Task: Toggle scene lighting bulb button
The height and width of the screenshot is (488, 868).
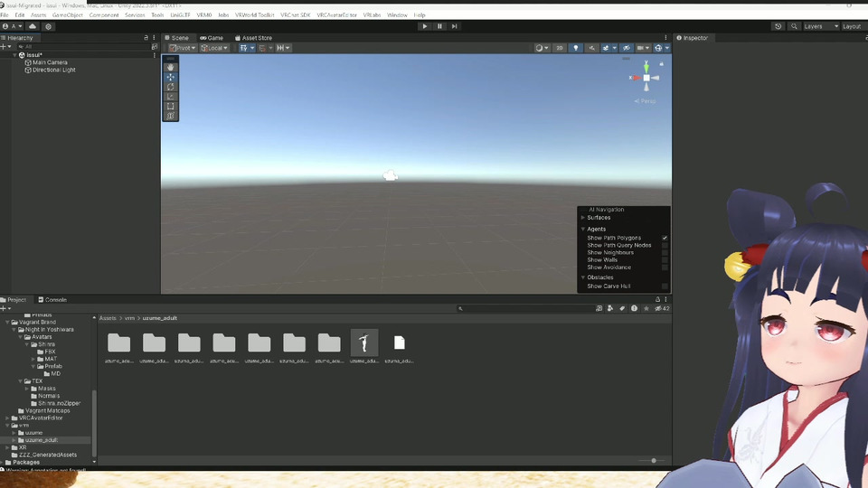Action: 576,48
